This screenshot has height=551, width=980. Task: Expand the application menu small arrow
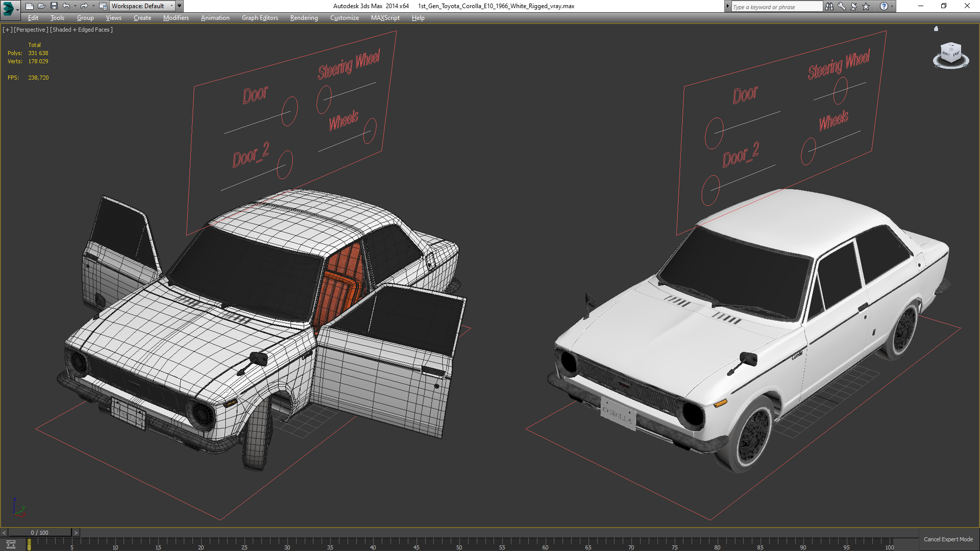point(18,9)
